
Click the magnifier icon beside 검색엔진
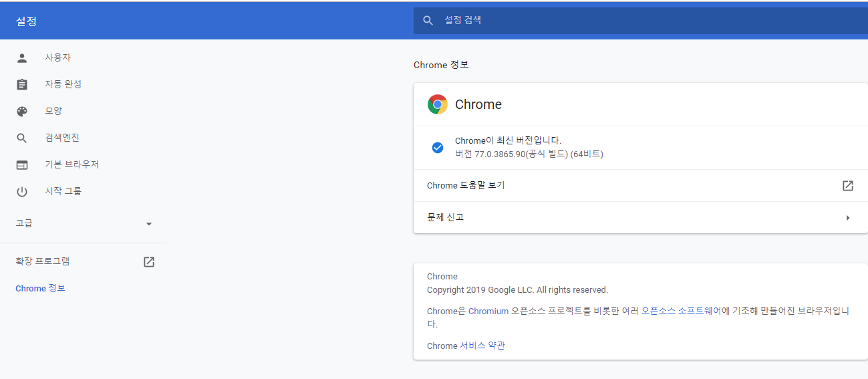tap(22, 138)
